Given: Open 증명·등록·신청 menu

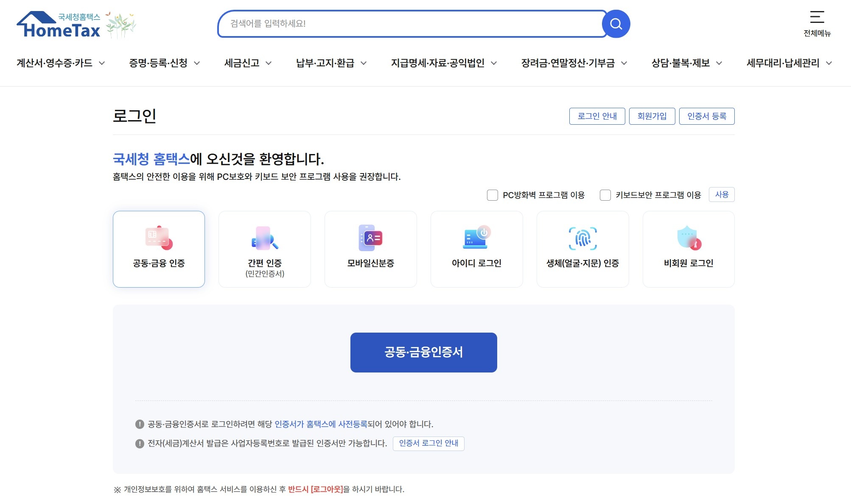Looking at the screenshot, I should click(158, 63).
